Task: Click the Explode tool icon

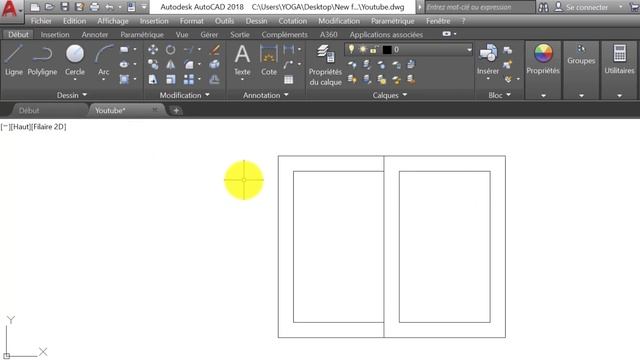Action: [x=215, y=64]
